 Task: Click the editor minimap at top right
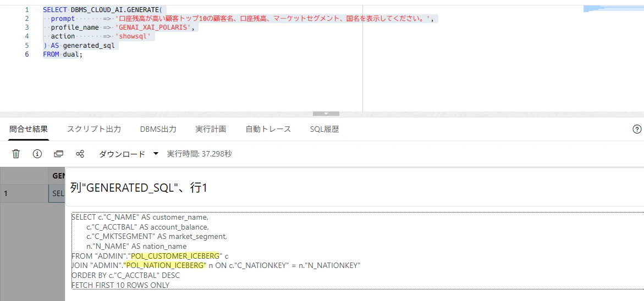click(x=614, y=9)
